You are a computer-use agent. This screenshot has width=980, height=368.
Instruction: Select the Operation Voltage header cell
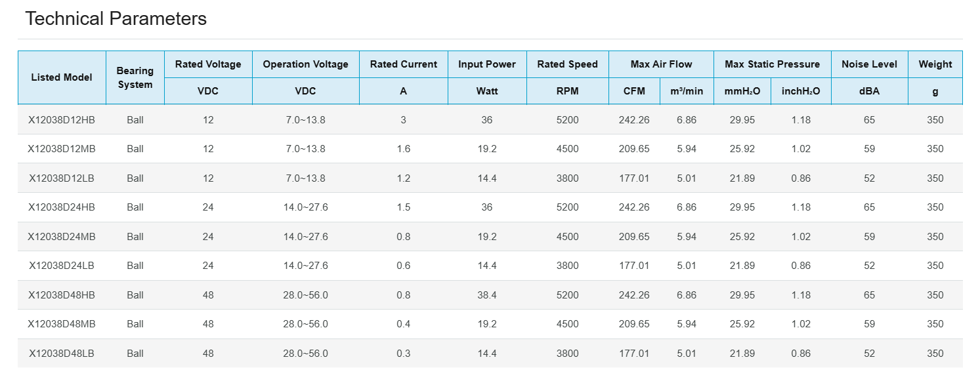pyautogui.click(x=305, y=64)
